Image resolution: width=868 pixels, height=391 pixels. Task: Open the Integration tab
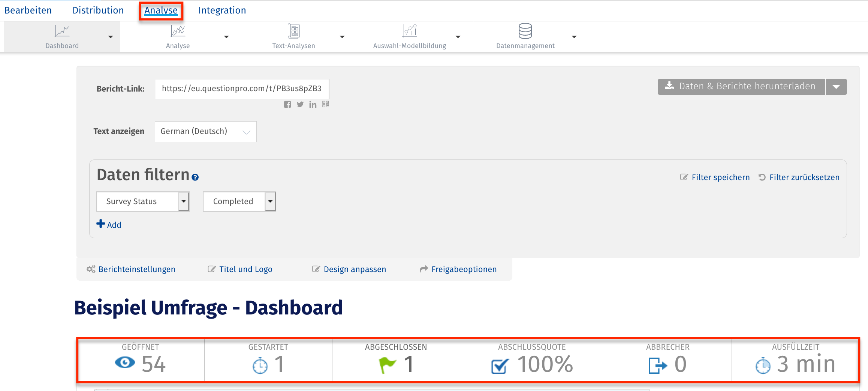(x=222, y=11)
